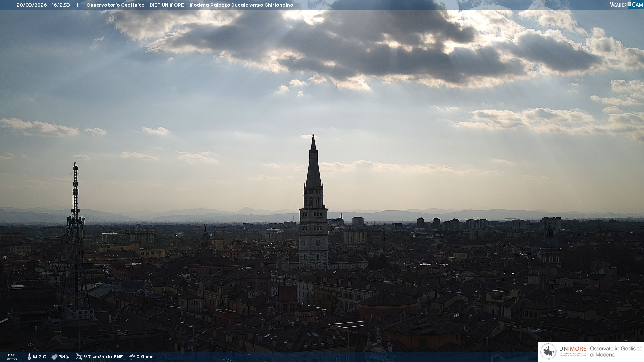Image resolution: width=644 pixels, height=362 pixels.
Task: Click the WeatherCam logo
Action: 626,5
